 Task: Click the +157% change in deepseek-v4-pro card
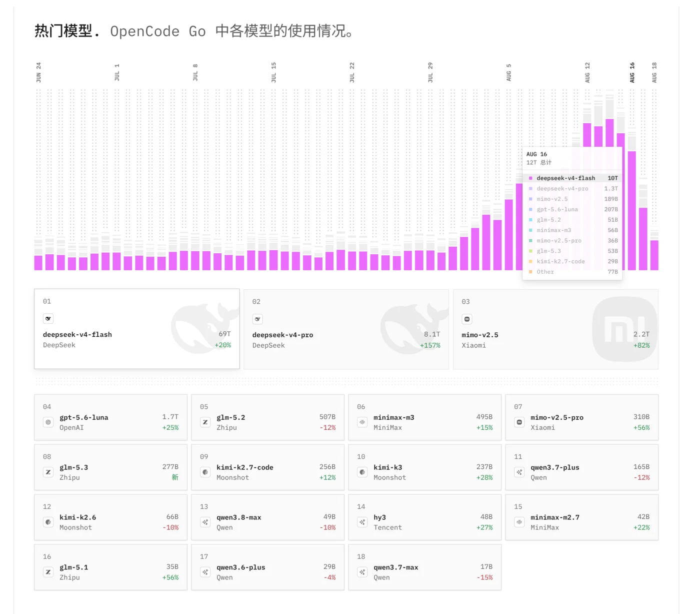[430, 345]
